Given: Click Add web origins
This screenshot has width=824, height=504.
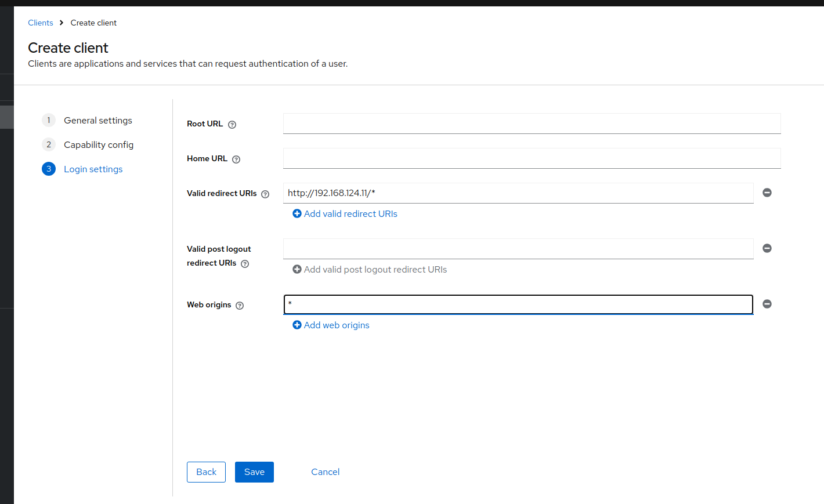Looking at the screenshot, I should coord(331,325).
